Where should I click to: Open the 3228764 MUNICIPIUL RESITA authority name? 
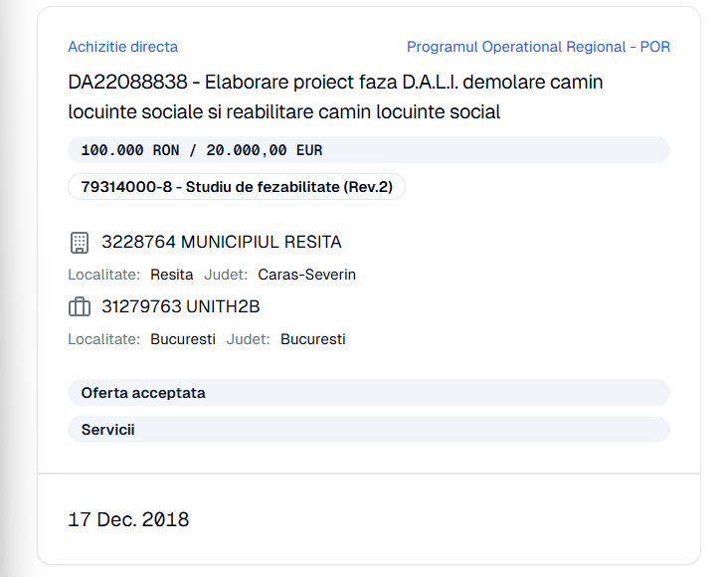[222, 242]
